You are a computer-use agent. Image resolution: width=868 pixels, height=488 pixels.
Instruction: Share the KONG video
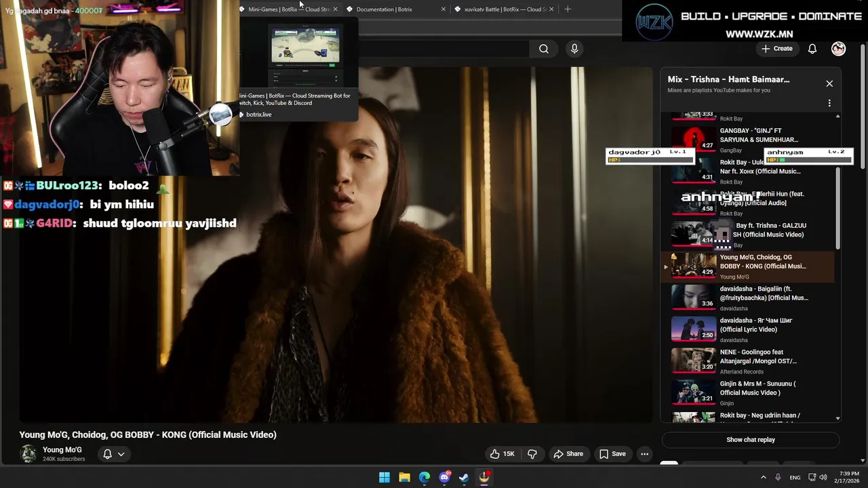[568, 454]
